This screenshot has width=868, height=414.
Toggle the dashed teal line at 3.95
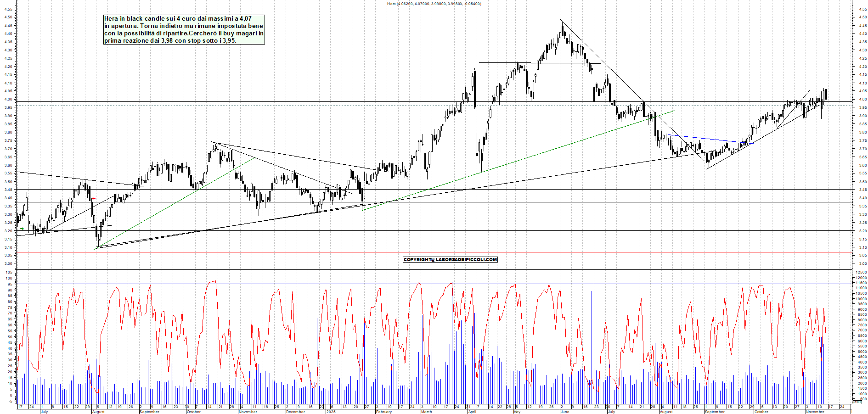(x=276, y=106)
